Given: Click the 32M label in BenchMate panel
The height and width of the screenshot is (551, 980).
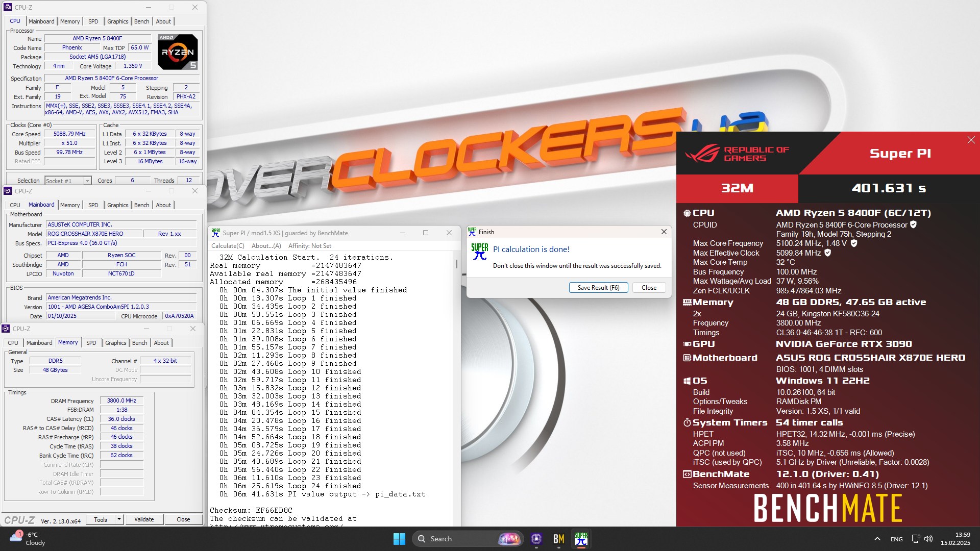Looking at the screenshot, I should pos(737,188).
